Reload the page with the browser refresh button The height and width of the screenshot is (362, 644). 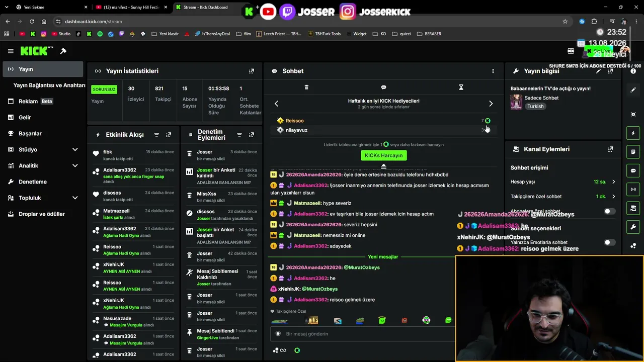(32, 22)
